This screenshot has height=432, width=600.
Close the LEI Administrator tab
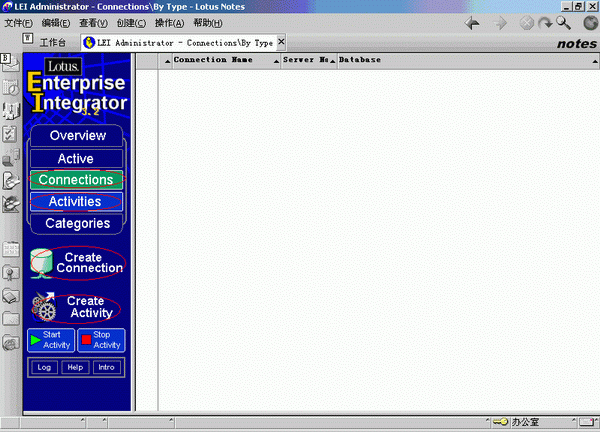coord(281,42)
